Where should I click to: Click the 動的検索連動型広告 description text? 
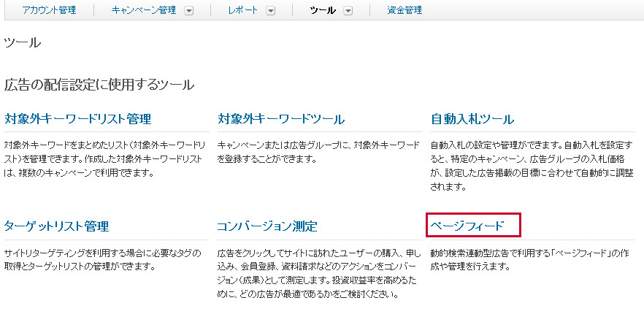pyautogui.click(x=529, y=259)
